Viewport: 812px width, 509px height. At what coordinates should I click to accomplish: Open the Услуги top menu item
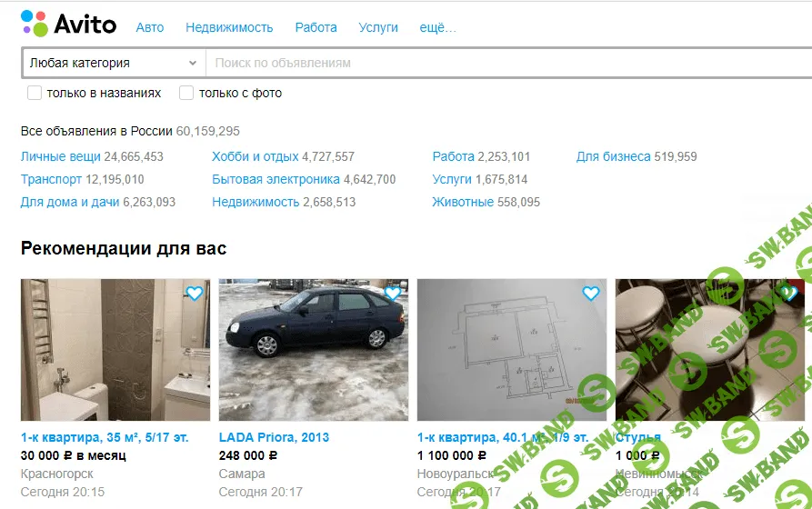click(x=378, y=27)
